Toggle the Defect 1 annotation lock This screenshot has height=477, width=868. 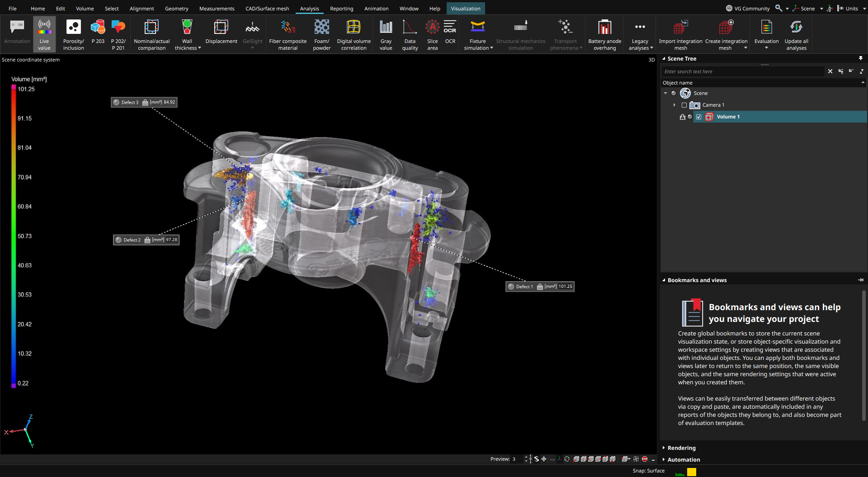tap(540, 287)
